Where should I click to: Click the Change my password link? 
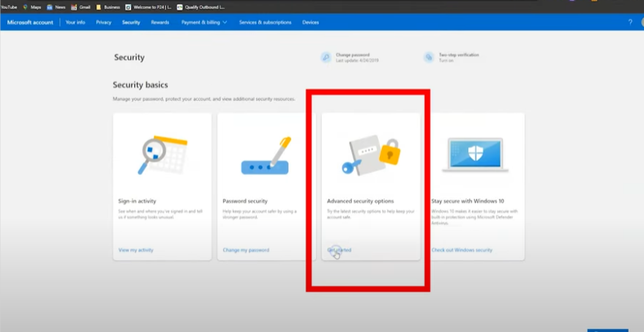246,250
